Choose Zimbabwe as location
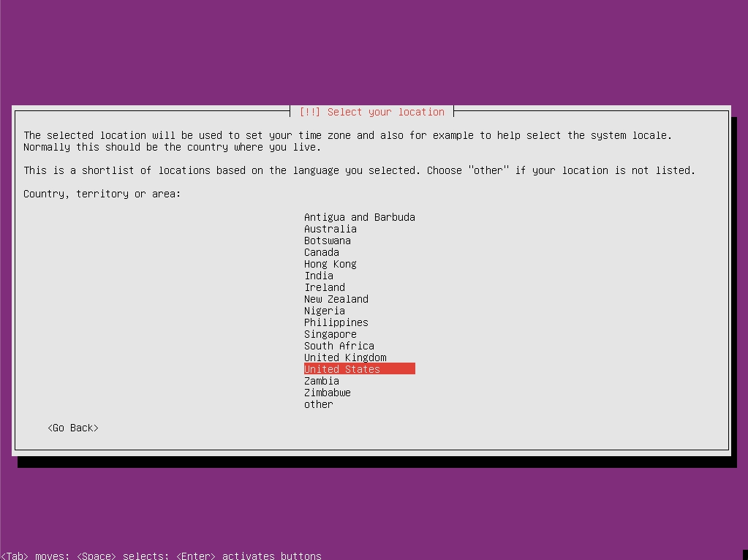 (x=328, y=393)
